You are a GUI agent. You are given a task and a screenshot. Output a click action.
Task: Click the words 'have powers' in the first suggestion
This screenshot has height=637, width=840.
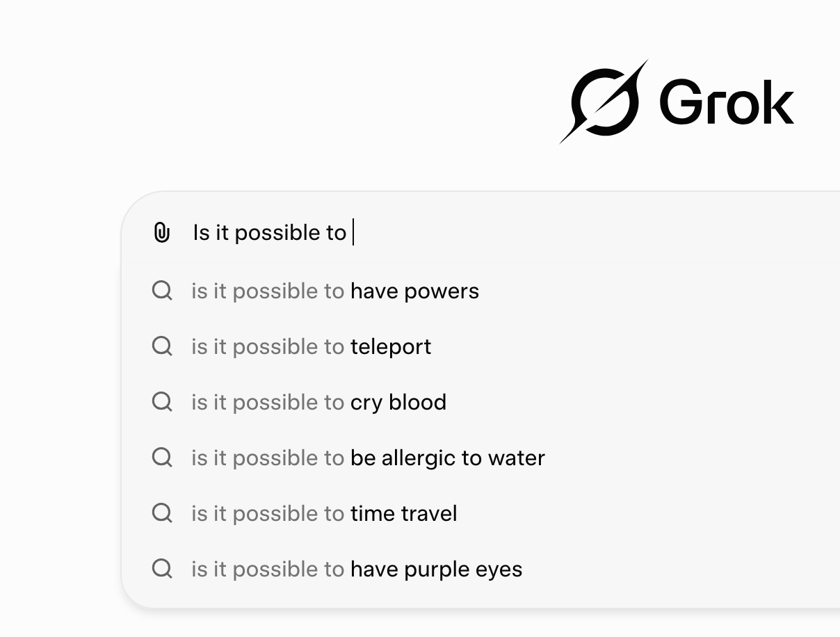point(414,291)
